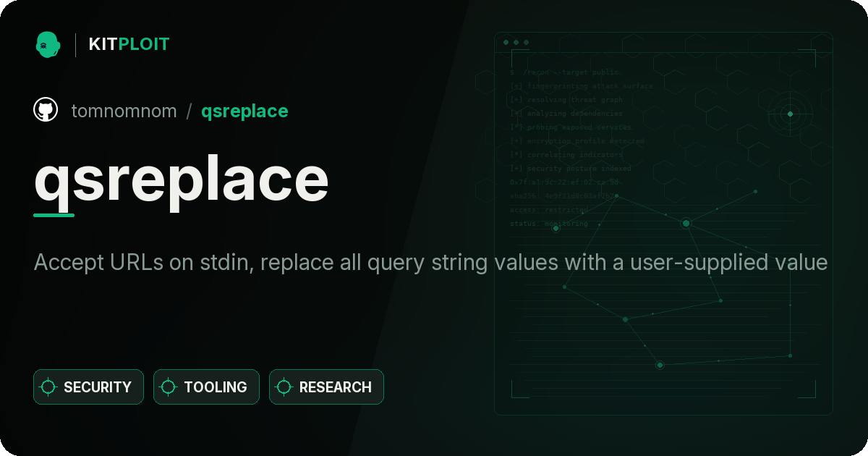Click the GitHub octocat icon
The height and width of the screenshot is (456, 868).
point(46,110)
